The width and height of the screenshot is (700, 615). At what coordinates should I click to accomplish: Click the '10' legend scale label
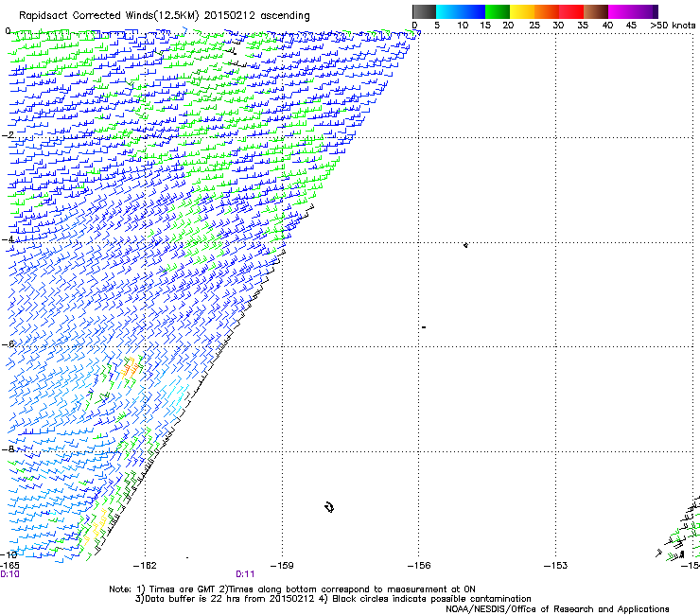tap(463, 26)
